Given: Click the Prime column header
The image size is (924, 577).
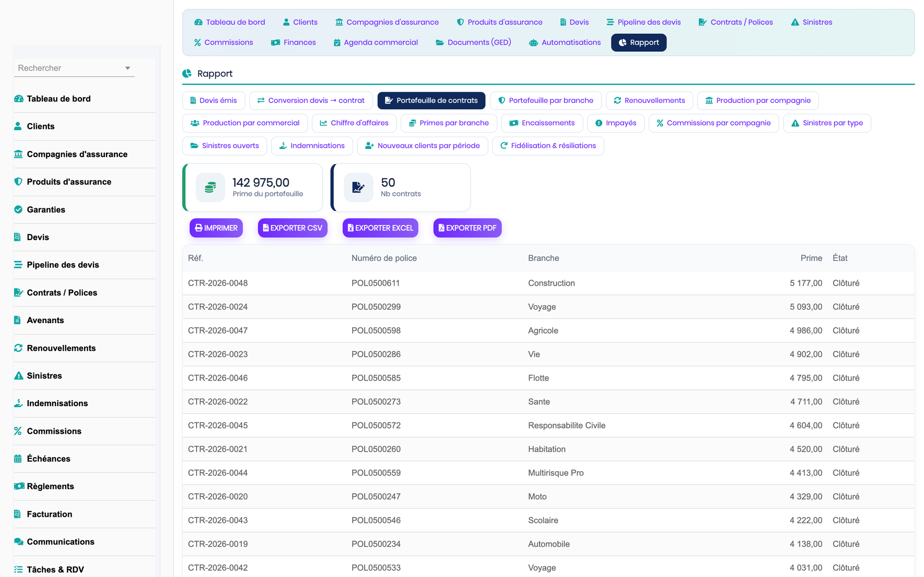Looking at the screenshot, I should click(x=811, y=258).
